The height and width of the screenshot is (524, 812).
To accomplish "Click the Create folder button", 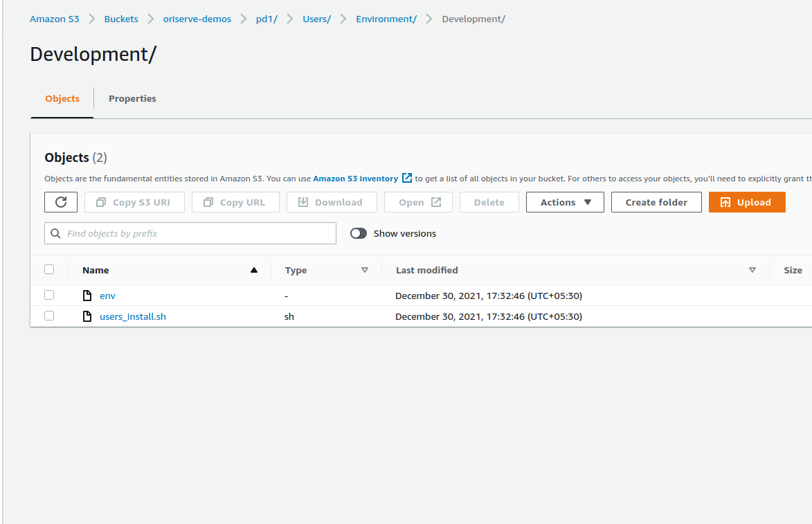I will point(656,202).
